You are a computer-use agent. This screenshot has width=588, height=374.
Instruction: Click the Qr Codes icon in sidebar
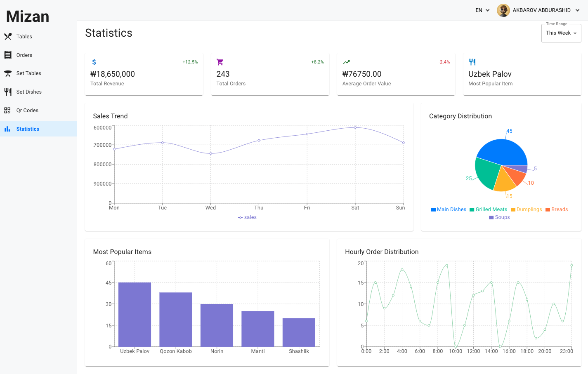point(7,111)
